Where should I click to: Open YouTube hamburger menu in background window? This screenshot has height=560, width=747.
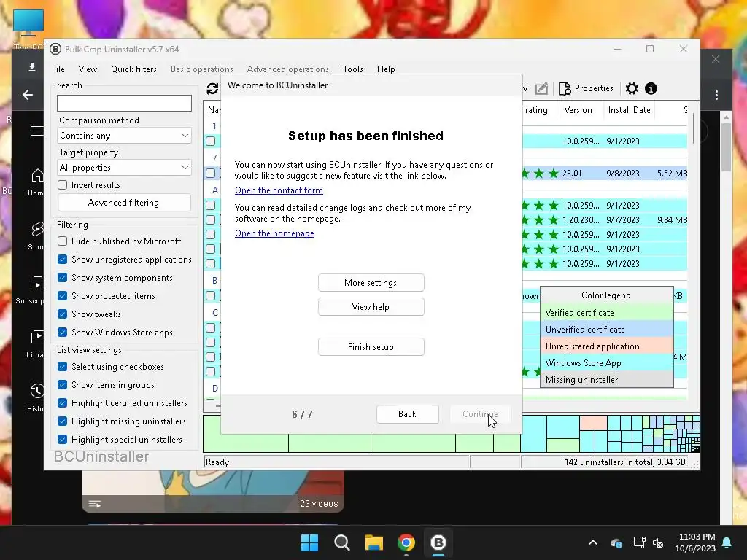click(37, 131)
